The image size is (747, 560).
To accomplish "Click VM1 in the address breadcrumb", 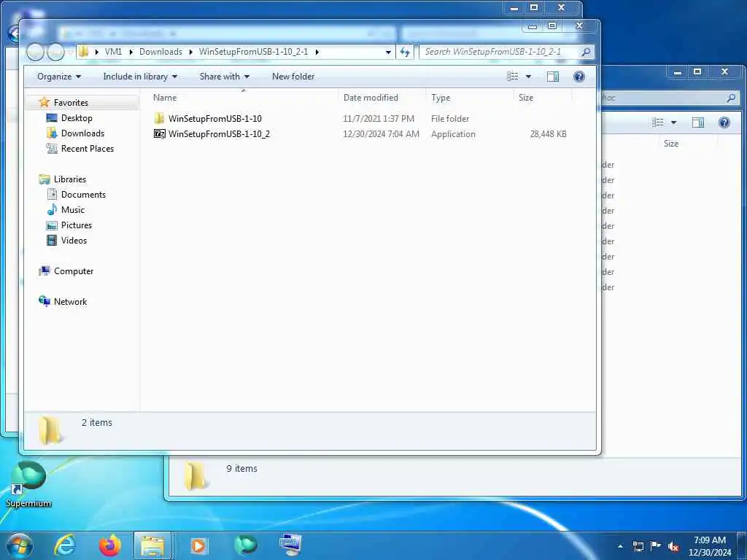I will 113,52.
